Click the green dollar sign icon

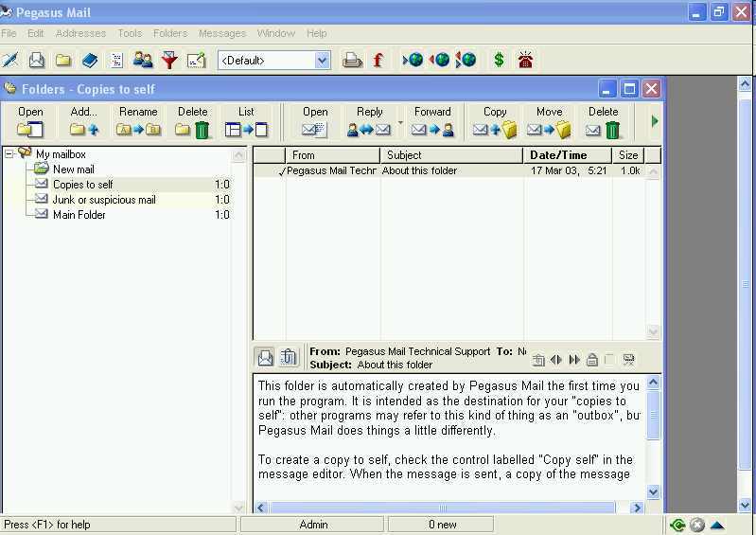(499, 60)
